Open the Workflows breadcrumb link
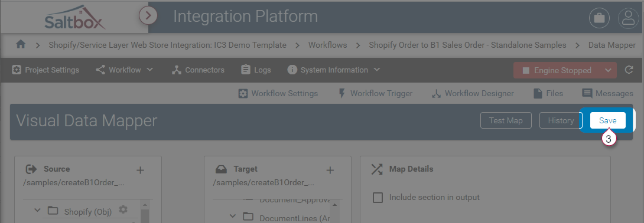This screenshot has width=644, height=223. point(327,45)
